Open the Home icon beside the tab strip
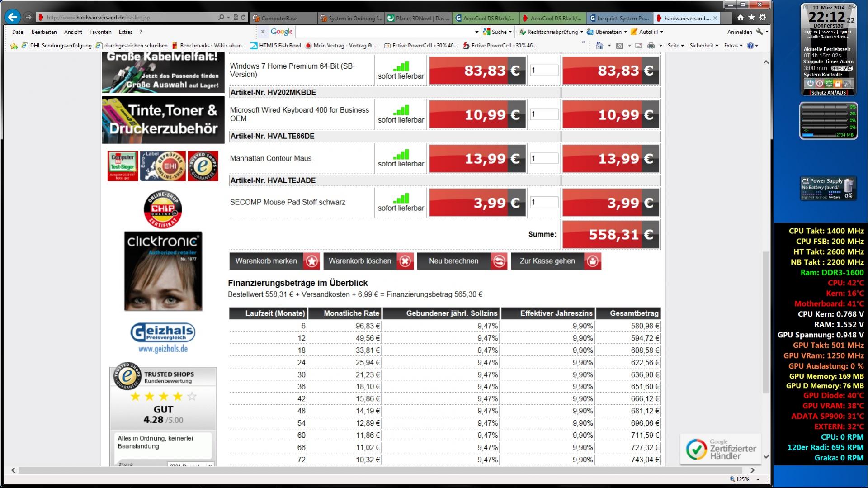868x488 pixels. tap(740, 17)
